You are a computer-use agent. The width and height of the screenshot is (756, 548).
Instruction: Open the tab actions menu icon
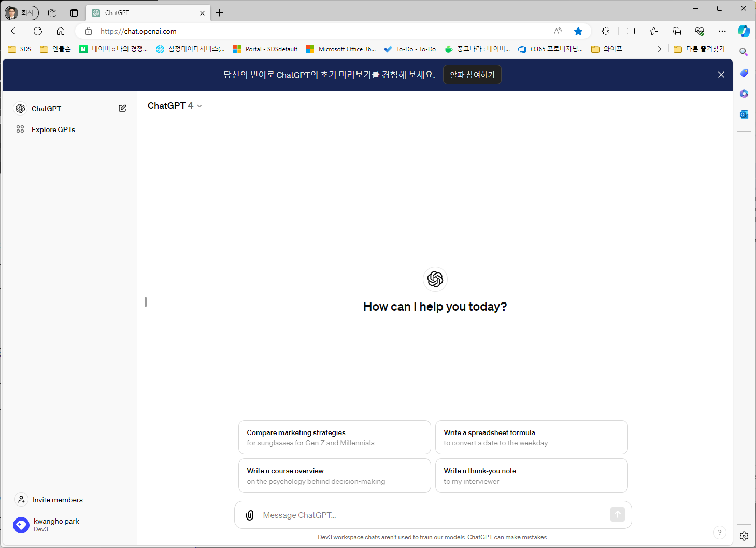74,13
